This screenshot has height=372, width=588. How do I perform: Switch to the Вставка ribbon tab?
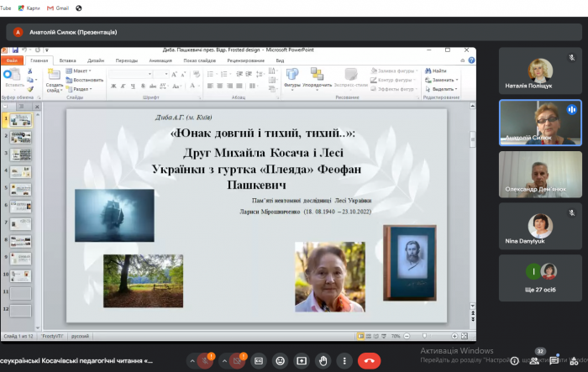(x=68, y=60)
